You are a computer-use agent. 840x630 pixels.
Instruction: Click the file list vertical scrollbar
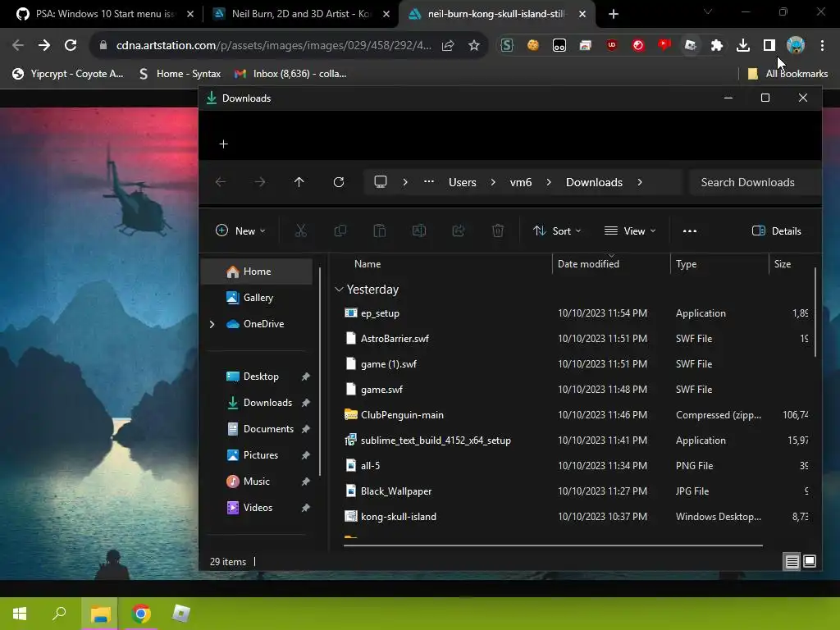815,313
